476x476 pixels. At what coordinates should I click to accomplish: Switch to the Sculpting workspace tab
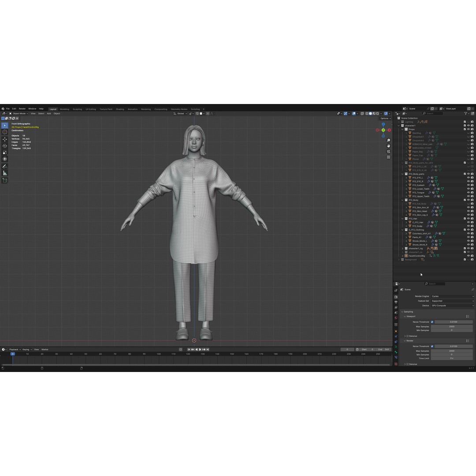click(x=78, y=109)
